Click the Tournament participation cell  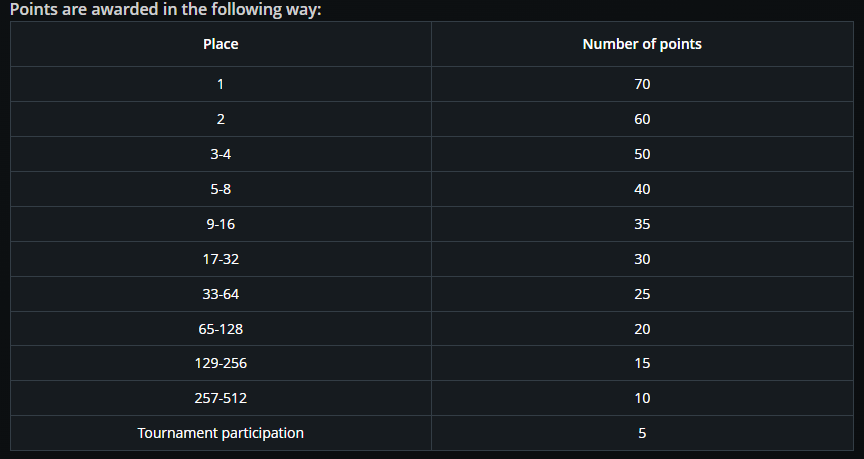click(220, 433)
